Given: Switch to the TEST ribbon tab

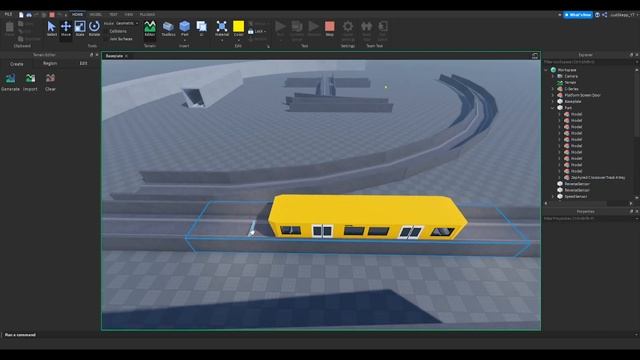Looking at the screenshot, I should (113, 14).
